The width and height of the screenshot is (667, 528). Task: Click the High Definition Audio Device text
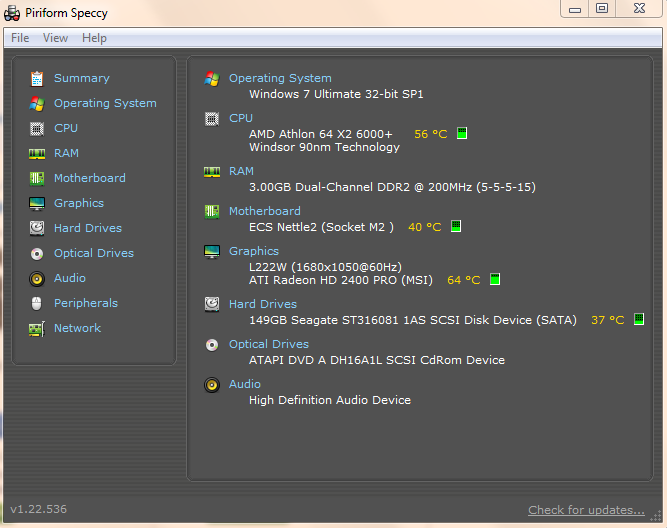click(330, 400)
